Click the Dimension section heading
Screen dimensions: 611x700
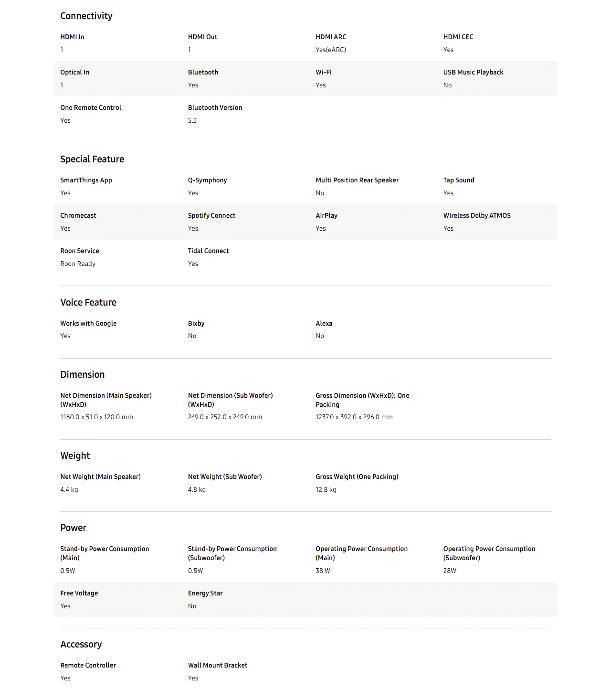coord(82,374)
